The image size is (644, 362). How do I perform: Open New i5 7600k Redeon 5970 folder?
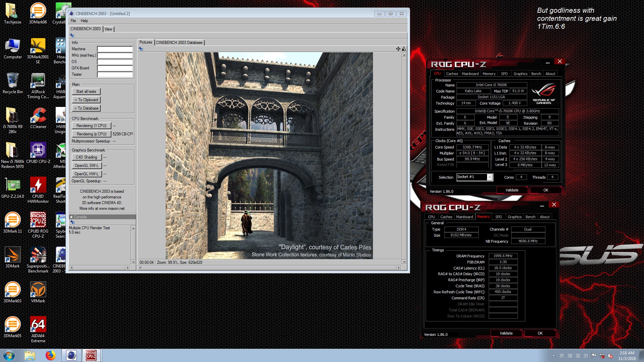pyautogui.click(x=12, y=156)
